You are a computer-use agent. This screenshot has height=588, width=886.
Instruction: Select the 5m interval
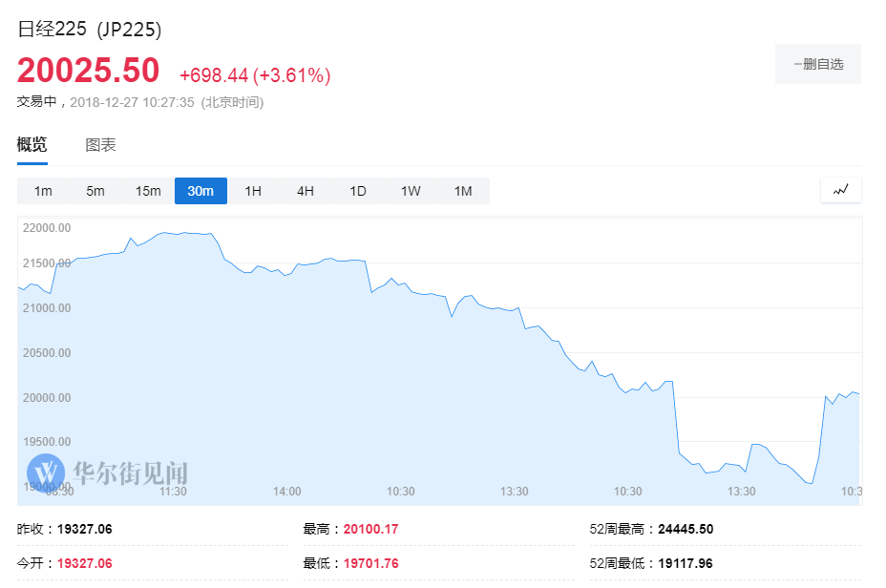pyautogui.click(x=95, y=191)
